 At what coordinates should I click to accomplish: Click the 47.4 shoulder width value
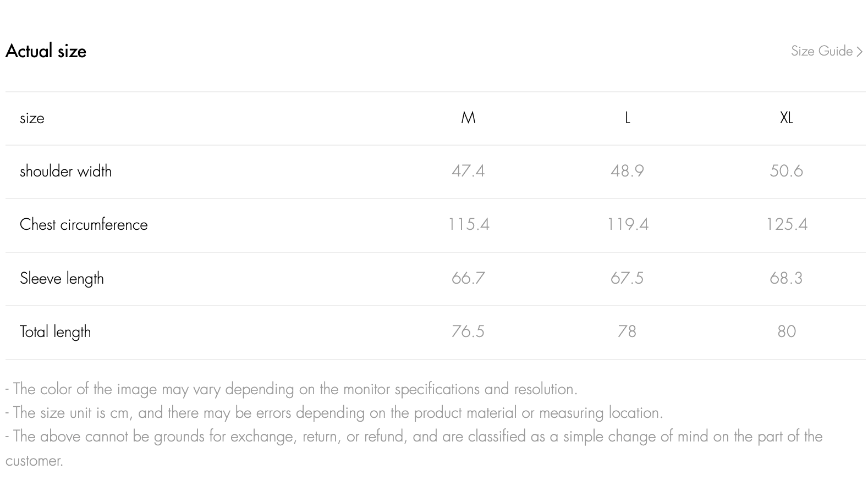tap(468, 171)
